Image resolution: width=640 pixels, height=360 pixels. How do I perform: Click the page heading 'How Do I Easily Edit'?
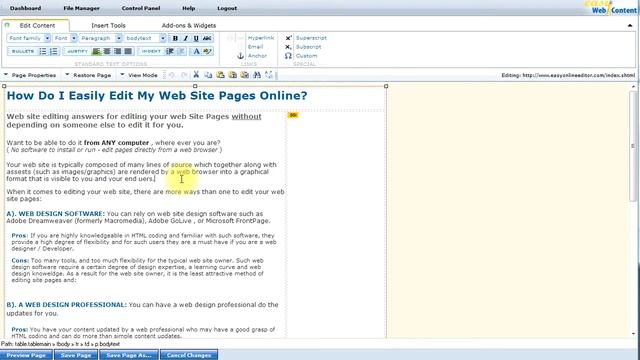(x=157, y=96)
